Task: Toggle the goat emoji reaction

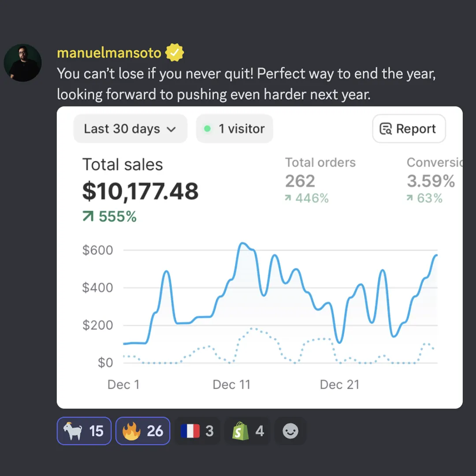Action: click(84, 431)
